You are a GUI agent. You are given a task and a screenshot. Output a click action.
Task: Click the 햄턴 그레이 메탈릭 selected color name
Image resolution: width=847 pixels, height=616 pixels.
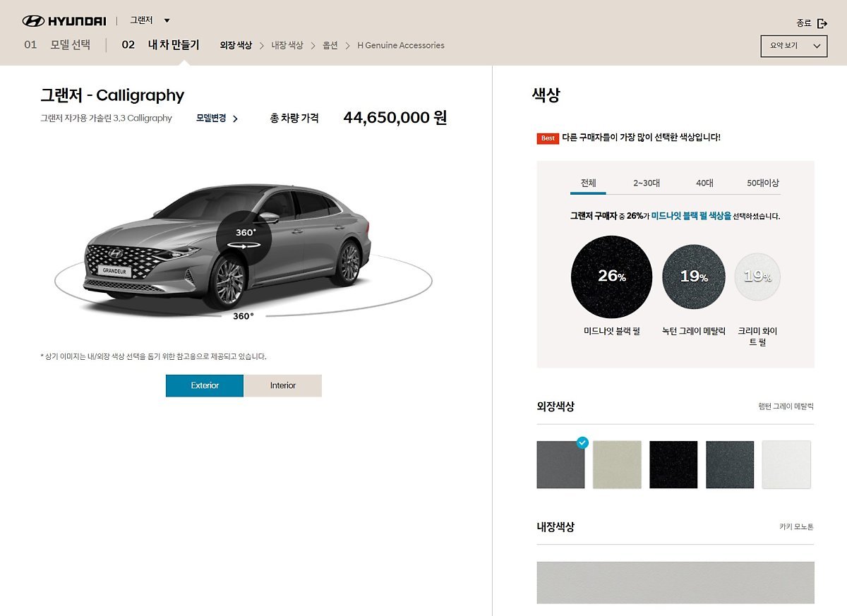[x=786, y=406]
